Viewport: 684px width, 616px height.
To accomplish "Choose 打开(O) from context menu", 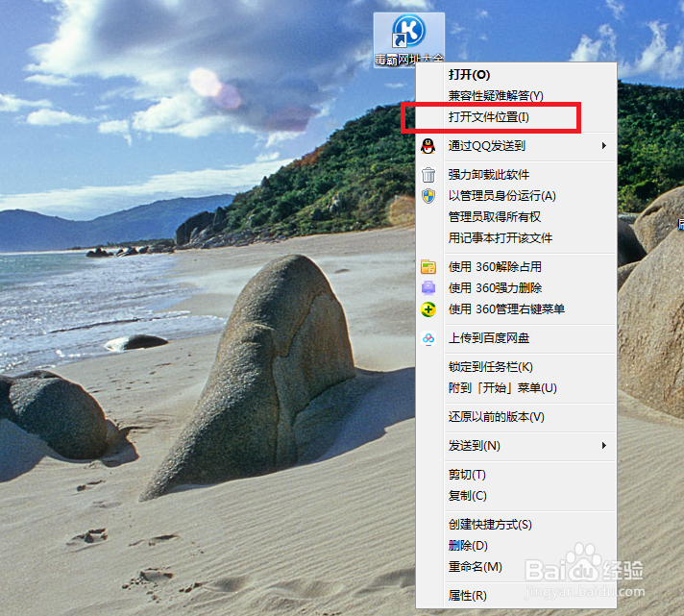I will [516, 75].
